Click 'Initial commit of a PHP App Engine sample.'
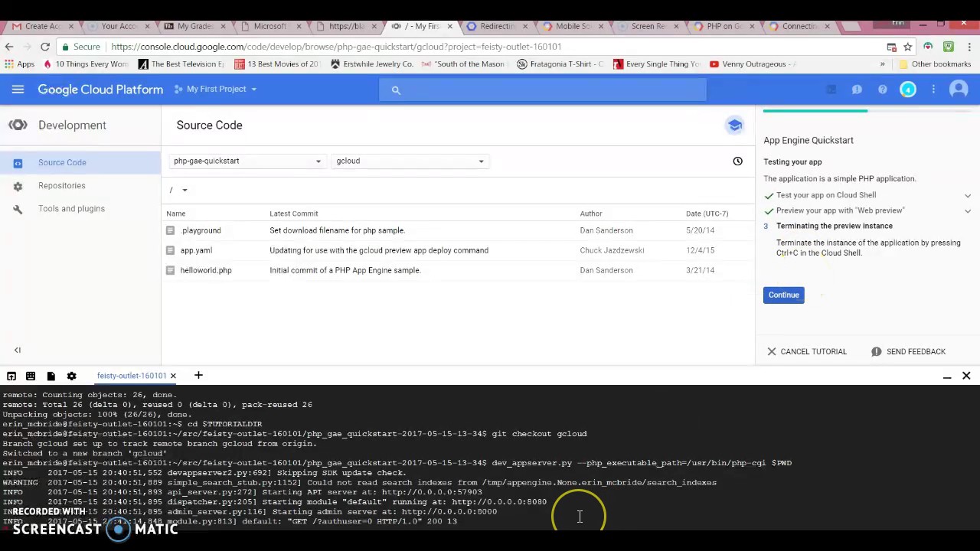 (x=345, y=270)
